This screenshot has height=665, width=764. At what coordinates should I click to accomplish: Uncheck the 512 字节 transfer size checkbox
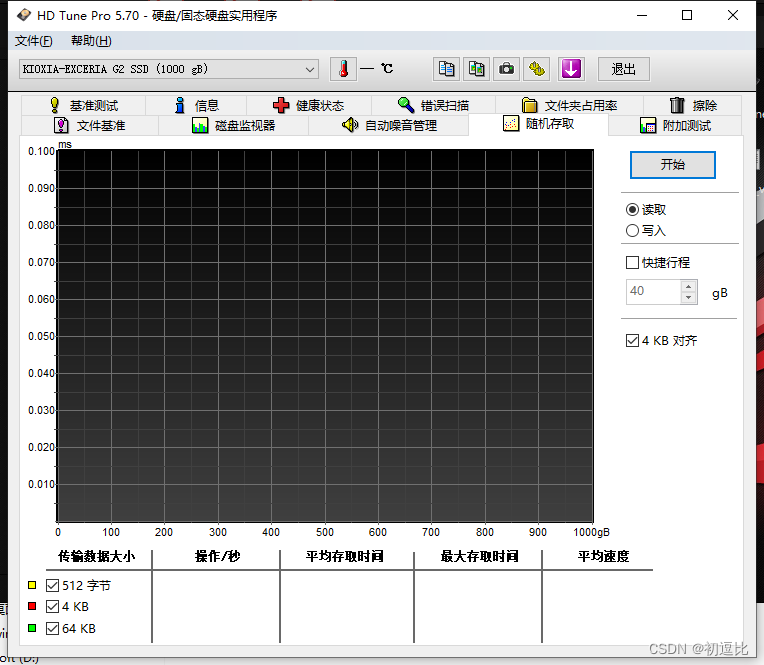click(x=53, y=585)
